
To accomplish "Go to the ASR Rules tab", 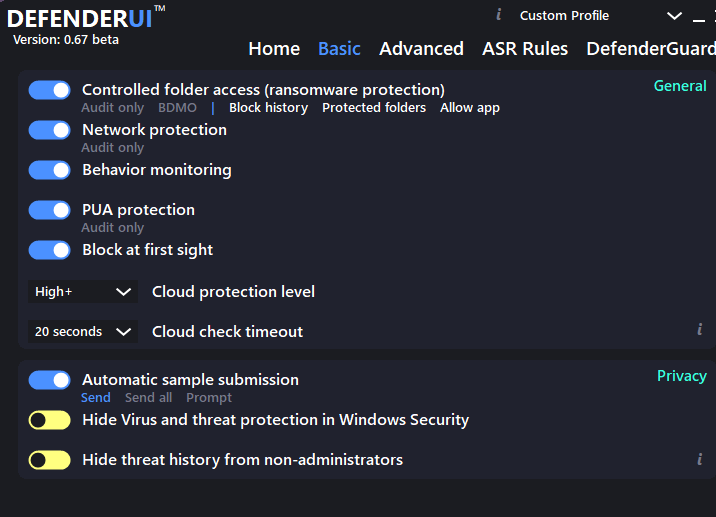I will [x=524, y=49].
